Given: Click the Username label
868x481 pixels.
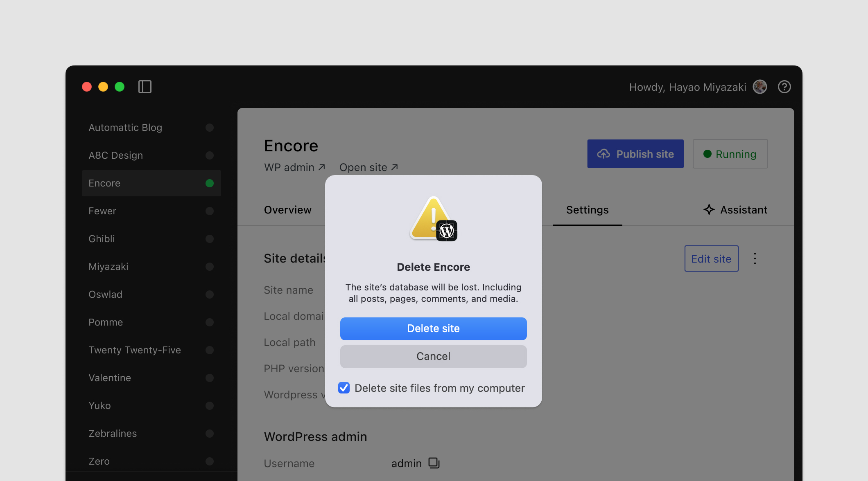Looking at the screenshot, I should [289, 463].
